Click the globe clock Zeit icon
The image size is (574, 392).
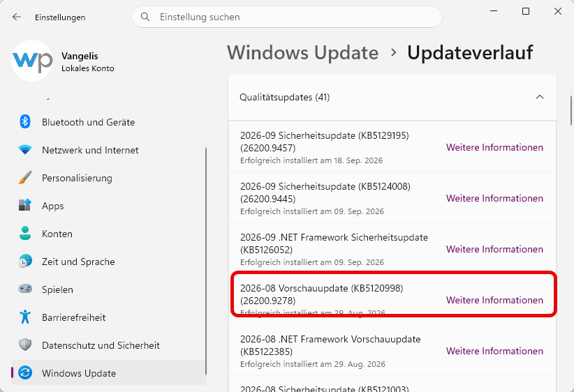(x=25, y=261)
